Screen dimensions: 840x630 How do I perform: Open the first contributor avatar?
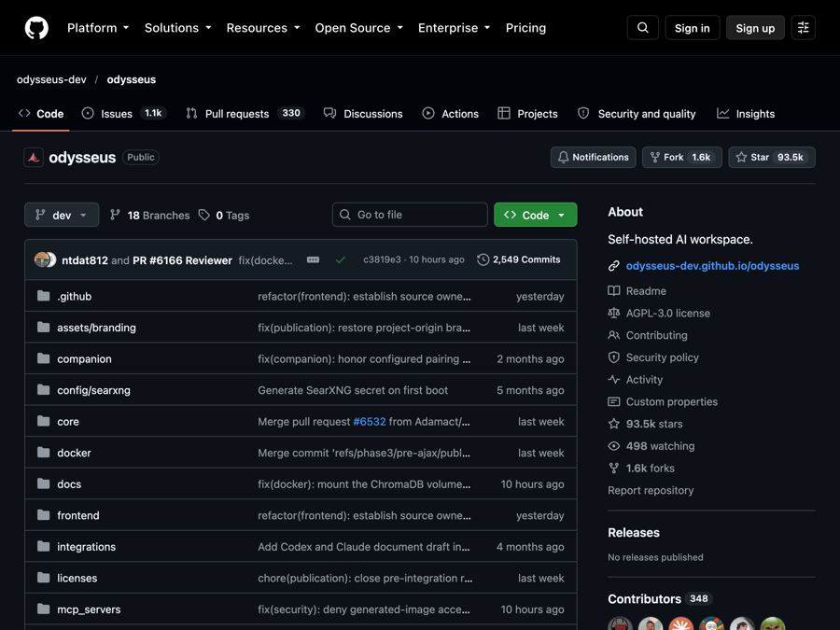[x=620, y=623]
